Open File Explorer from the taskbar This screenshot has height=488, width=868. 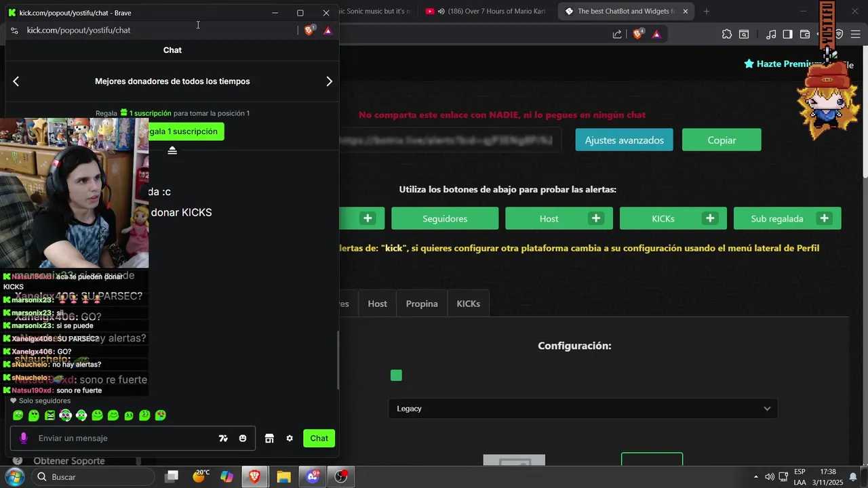pyautogui.click(x=283, y=477)
